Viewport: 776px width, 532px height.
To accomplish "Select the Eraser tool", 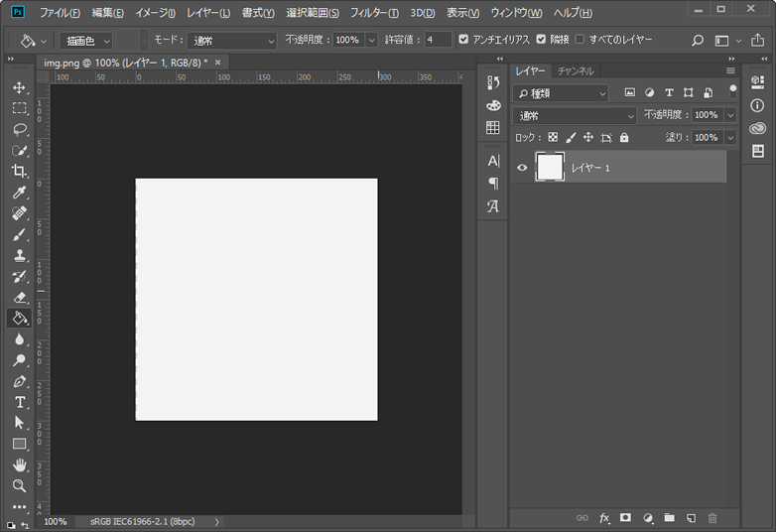I will [19, 298].
